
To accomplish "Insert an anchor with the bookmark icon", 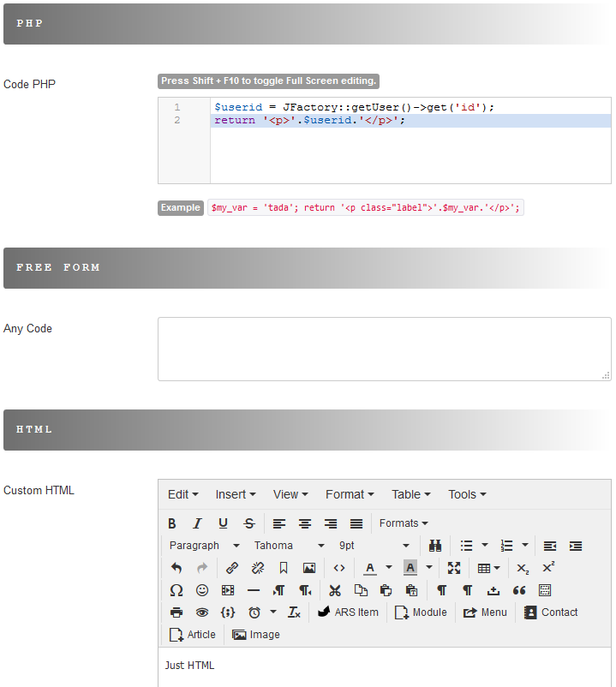I will [x=284, y=568].
